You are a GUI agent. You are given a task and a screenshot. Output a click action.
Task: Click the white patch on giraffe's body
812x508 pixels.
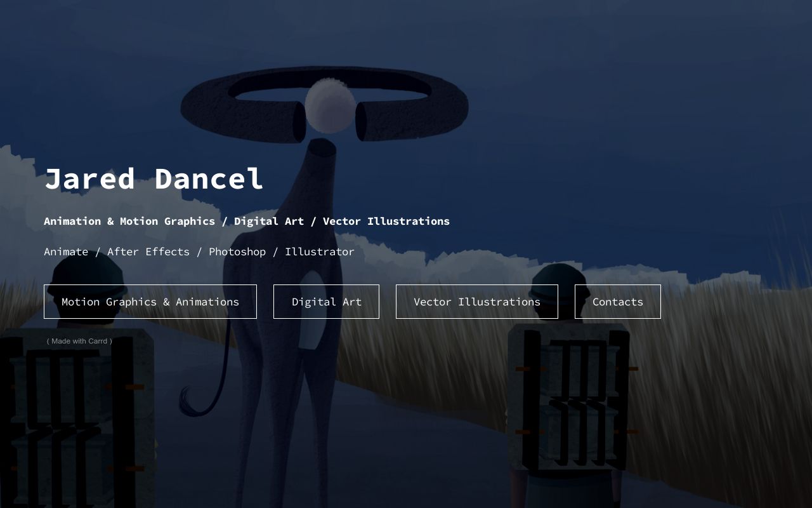[x=311, y=311]
